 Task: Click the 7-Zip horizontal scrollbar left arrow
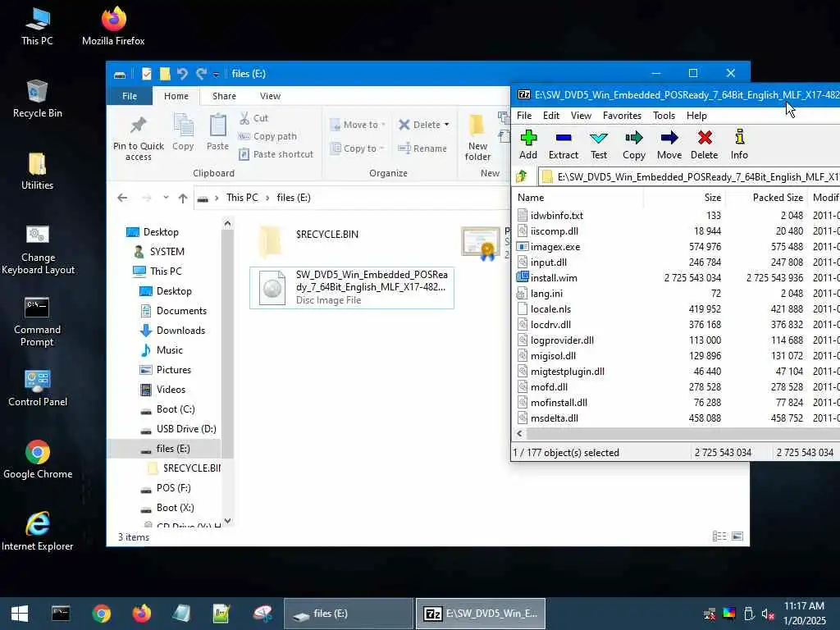tap(519, 433)
